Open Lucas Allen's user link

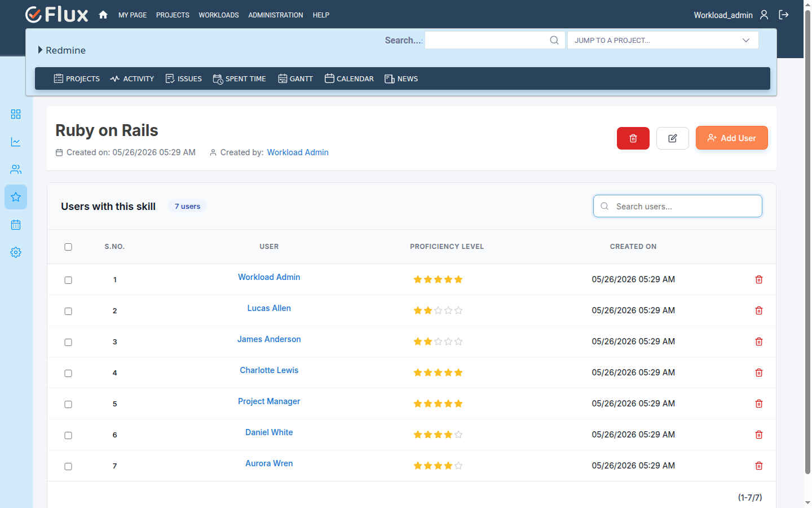click(269, 308)
